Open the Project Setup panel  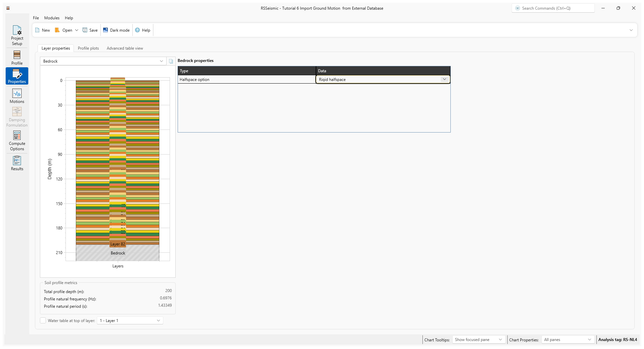pos(17,35)
